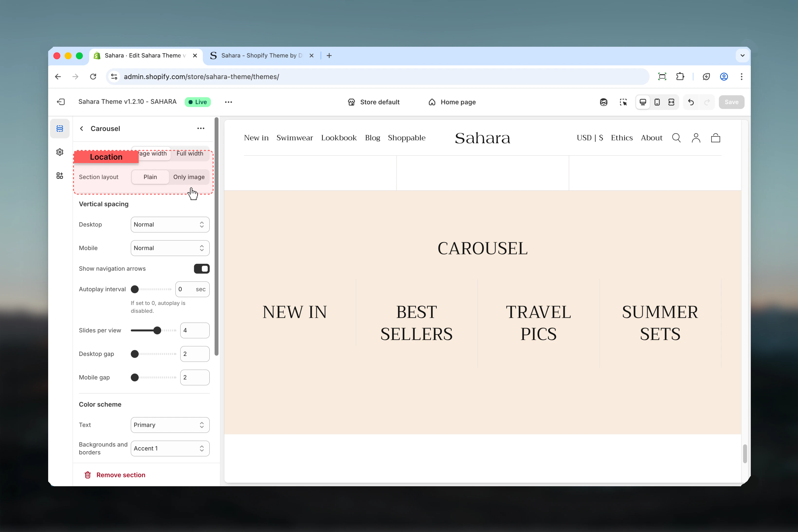The width and height of the screenshot is (798, 532).
Task: Click the lightning extension icon in toolbar
Action: pyautogui.click(x=706, y=77)
